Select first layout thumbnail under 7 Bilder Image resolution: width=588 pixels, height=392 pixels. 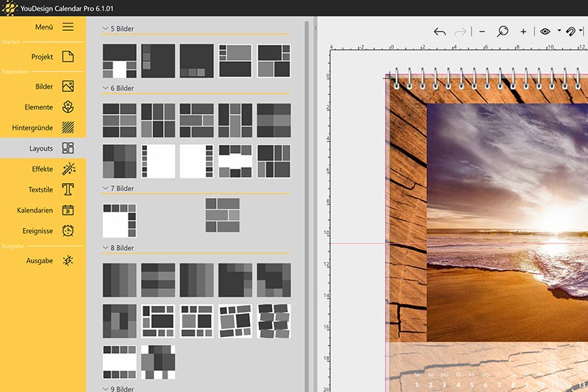(x=119, y=220)
